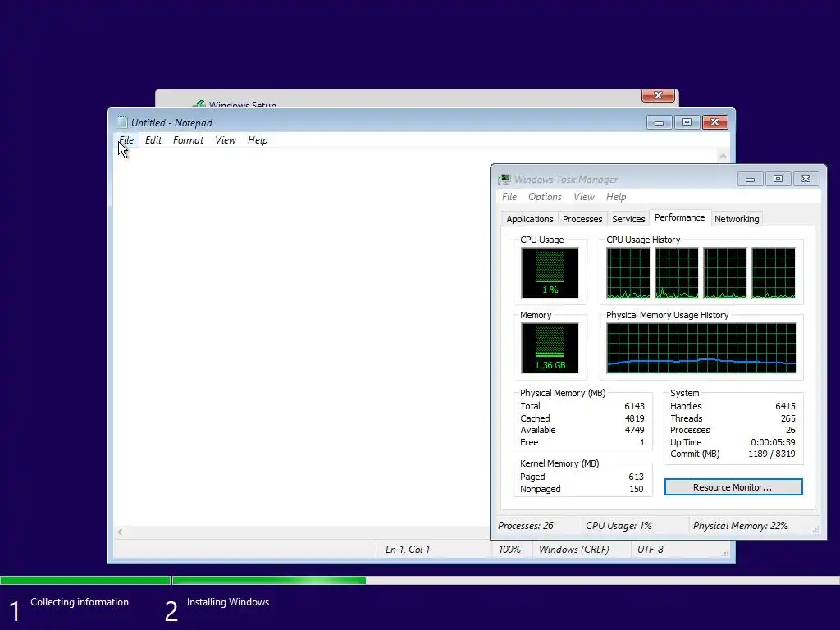The image size is (840, 630).
Task: Click the Task Manager resize grip
Action: [x=816, y=529]
